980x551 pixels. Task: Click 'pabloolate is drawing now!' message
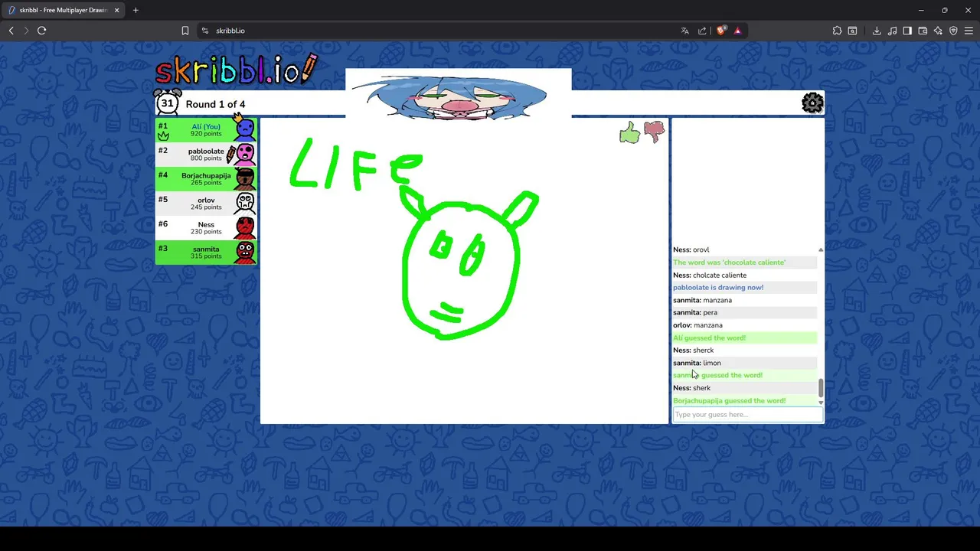tap(718, 288)
